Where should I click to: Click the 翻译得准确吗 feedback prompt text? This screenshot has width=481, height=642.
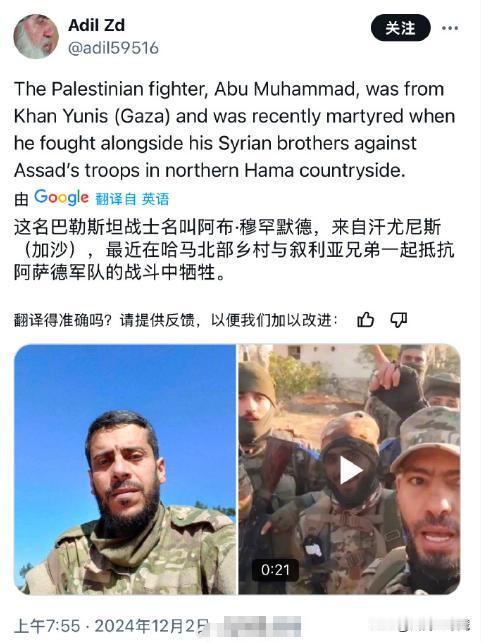pos(176,320)
